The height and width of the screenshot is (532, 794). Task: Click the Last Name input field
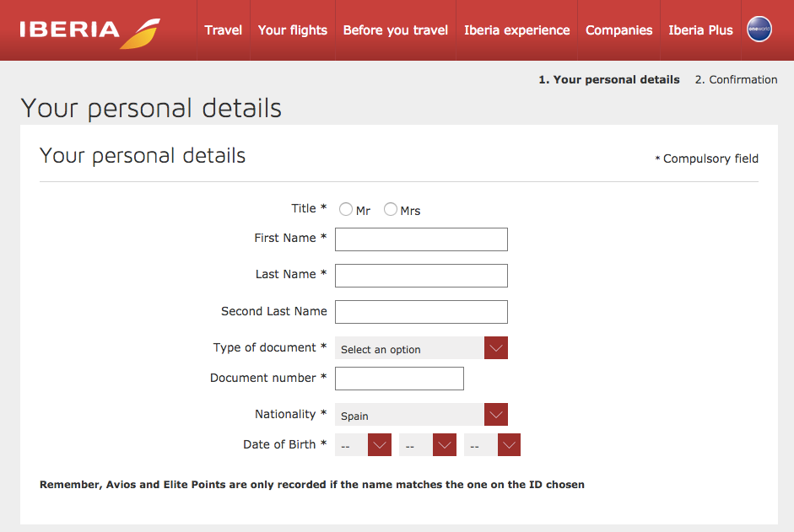point(421,276)
